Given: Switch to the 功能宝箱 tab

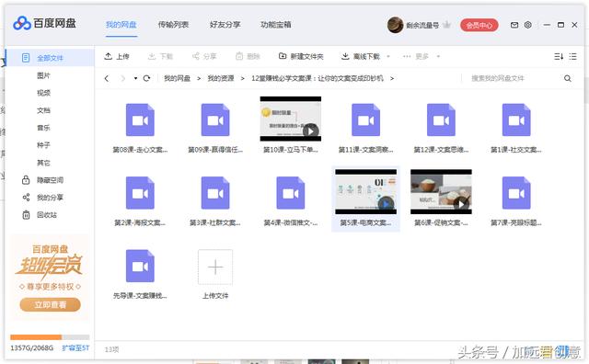Looking at the screenshot, I should [x=276, y=25].
